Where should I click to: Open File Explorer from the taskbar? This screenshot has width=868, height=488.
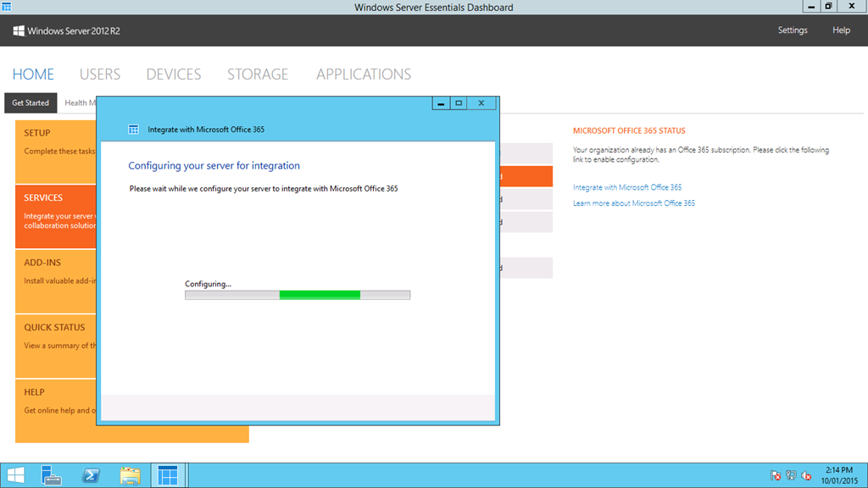pos(130,475)
